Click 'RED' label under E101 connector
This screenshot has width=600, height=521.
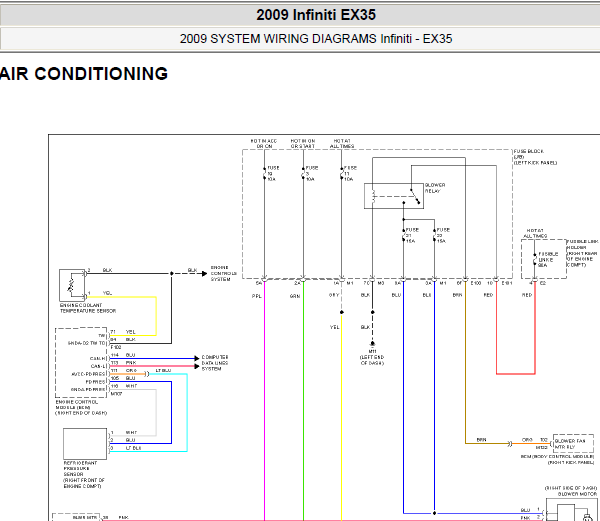[x=488, y=295]
